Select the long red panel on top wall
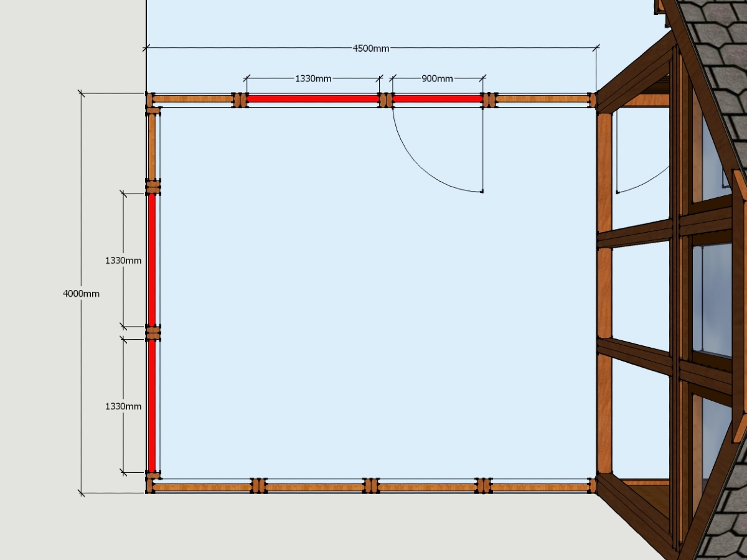Viewport: 747px width, 560px height. tap(313, 98)
